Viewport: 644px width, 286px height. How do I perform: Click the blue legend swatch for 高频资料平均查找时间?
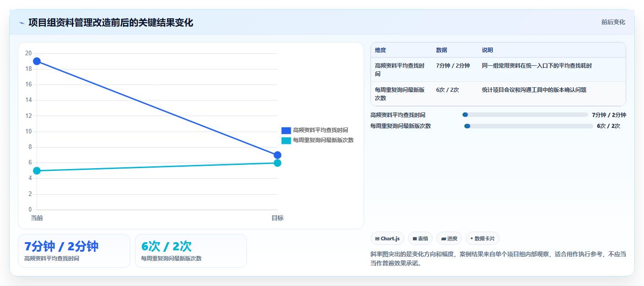pyautogui.click(x=286, y=130)
